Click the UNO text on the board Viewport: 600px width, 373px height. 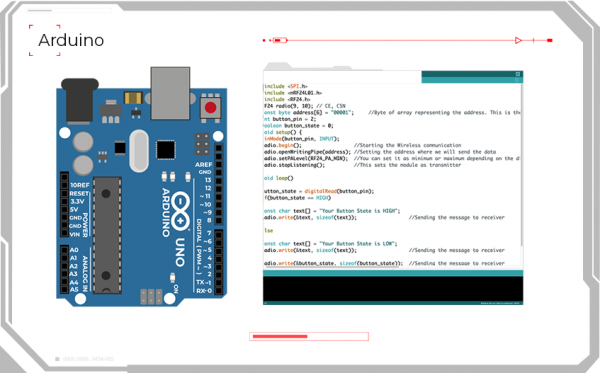pyautogui.click(x=180, y=252)
